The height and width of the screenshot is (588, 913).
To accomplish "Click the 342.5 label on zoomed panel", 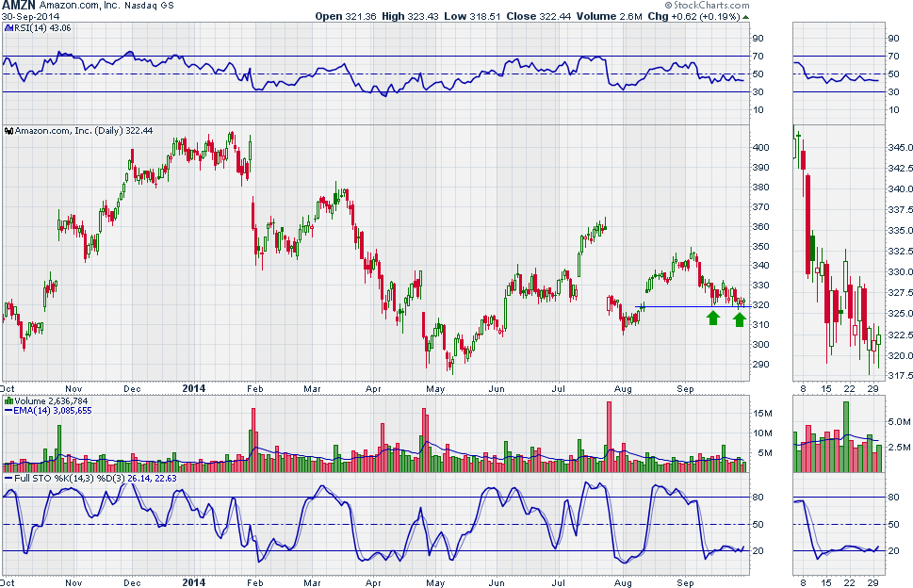I will pyautogui.click(x=900, y=169).
